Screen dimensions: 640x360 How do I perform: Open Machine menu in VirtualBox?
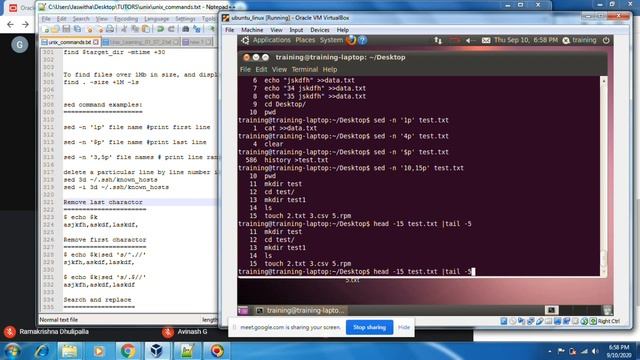point(252,30)
